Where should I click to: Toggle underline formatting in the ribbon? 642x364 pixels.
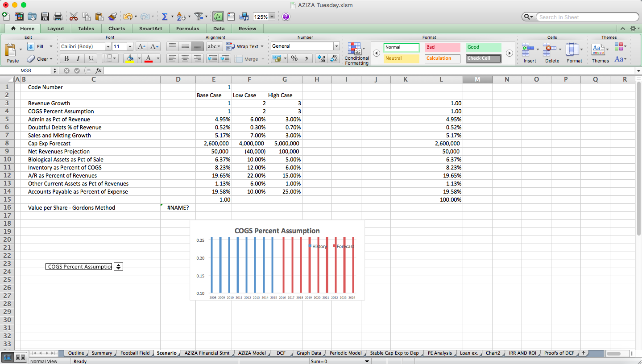pos(91,58)
